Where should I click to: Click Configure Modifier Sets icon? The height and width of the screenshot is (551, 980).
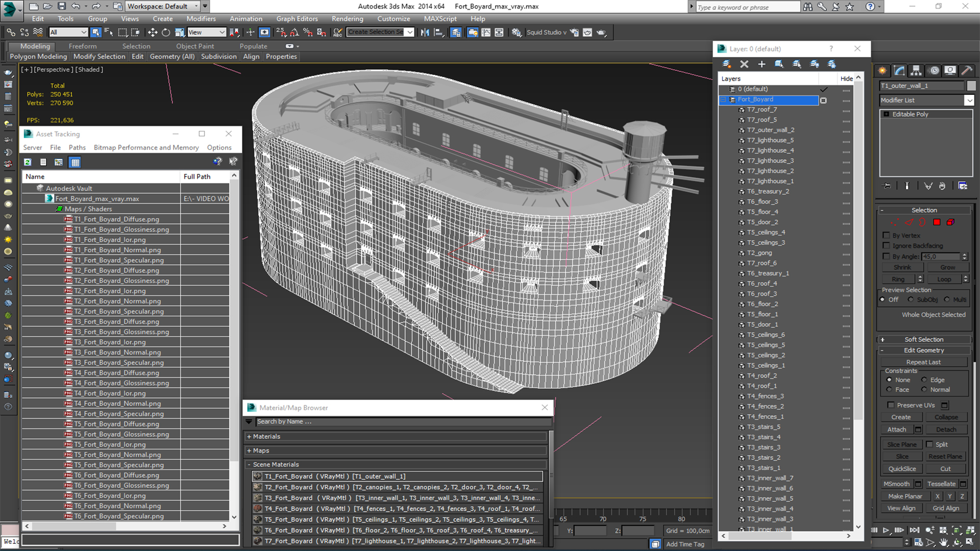(963, 186)
